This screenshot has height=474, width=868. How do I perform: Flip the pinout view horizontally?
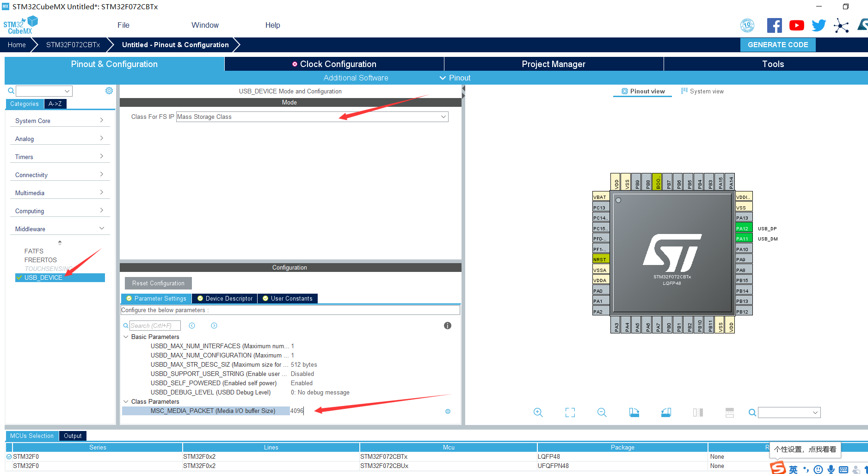pos(698,412)
